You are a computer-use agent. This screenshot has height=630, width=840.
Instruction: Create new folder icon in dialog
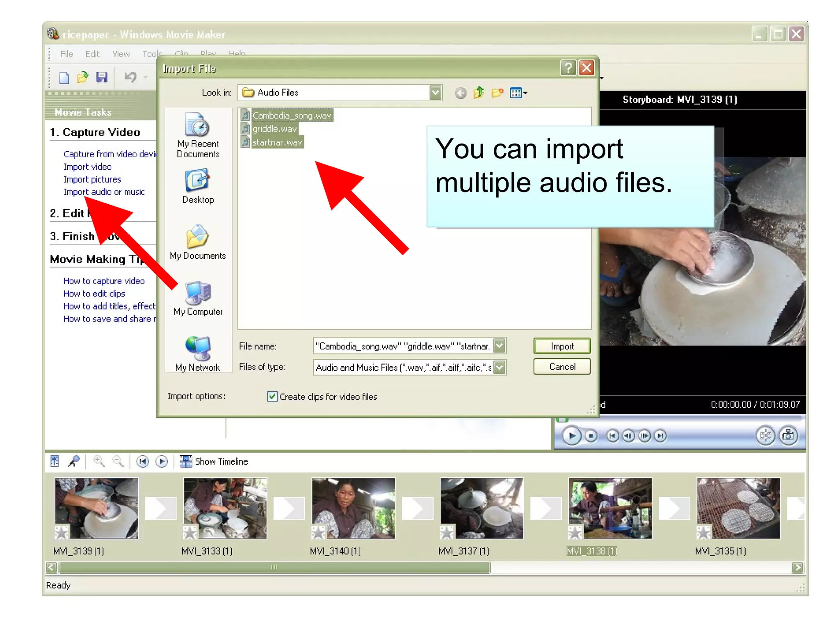[x=498, y=93]
